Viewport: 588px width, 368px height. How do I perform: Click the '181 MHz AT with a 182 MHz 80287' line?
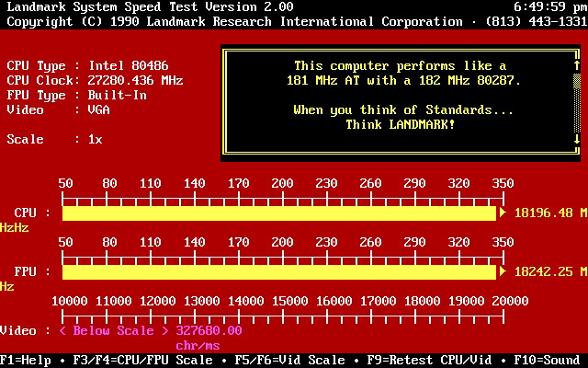pos(403,80)
